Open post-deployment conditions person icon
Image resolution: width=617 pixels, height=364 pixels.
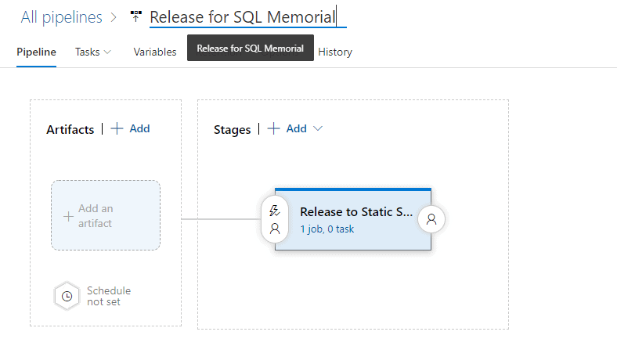pos(431,220)
